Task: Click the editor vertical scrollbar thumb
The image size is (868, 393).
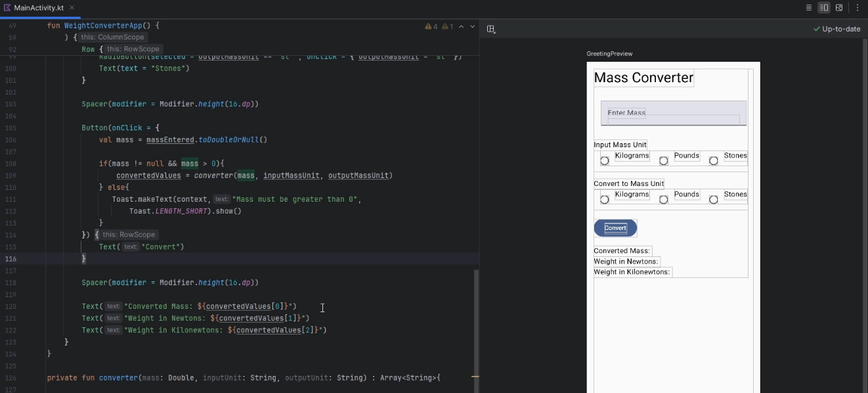Action: point(477,331)
